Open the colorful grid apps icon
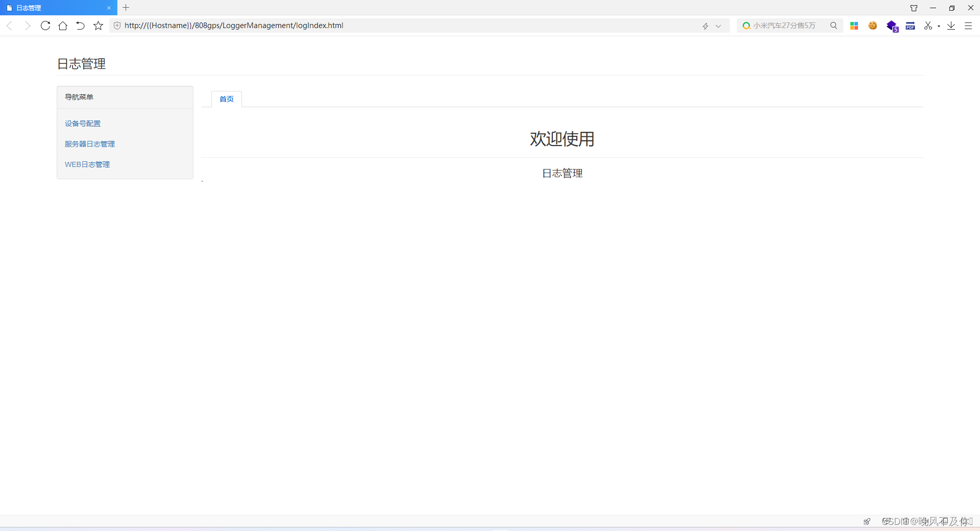The width and height of the screenshot is (980, 531). pos(854,26)
